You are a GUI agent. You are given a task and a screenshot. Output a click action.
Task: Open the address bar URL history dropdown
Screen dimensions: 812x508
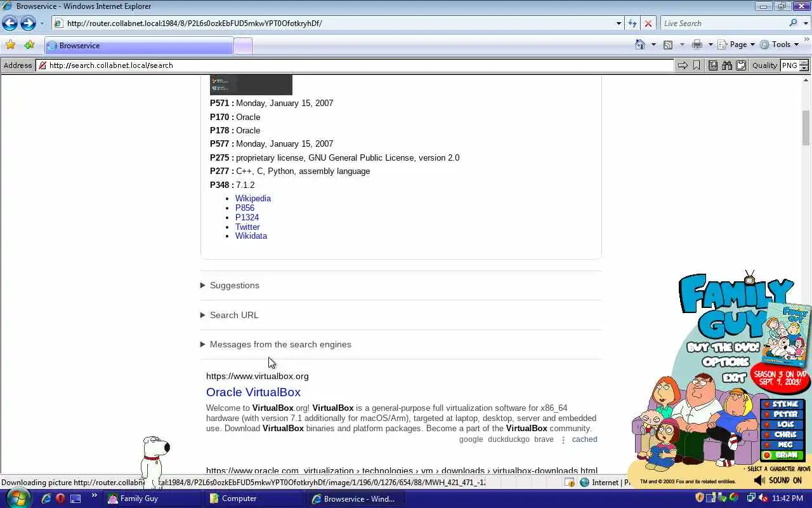point(619,23)
